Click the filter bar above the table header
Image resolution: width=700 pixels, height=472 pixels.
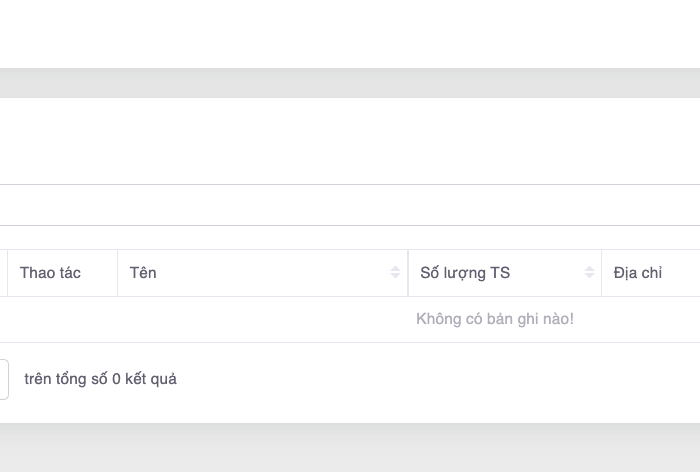[350, 205]
